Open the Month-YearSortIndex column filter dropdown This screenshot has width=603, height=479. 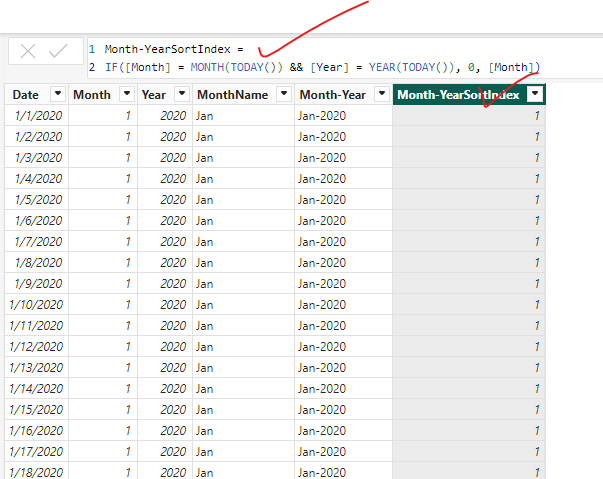click(535, 94)
